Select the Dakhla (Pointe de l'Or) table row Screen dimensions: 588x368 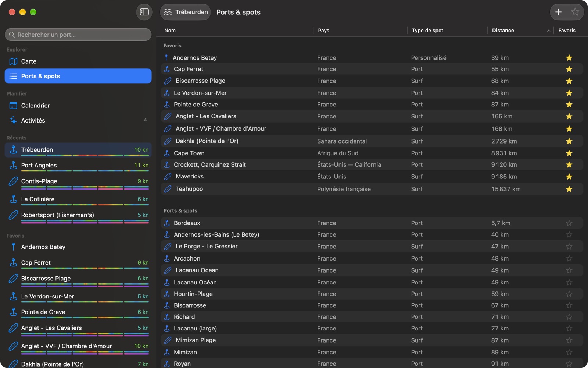(x=372, y=141)
